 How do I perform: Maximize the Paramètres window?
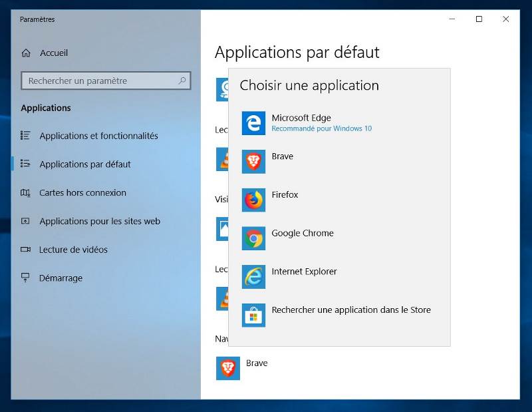pyautogui.click(x=479, y=19)
